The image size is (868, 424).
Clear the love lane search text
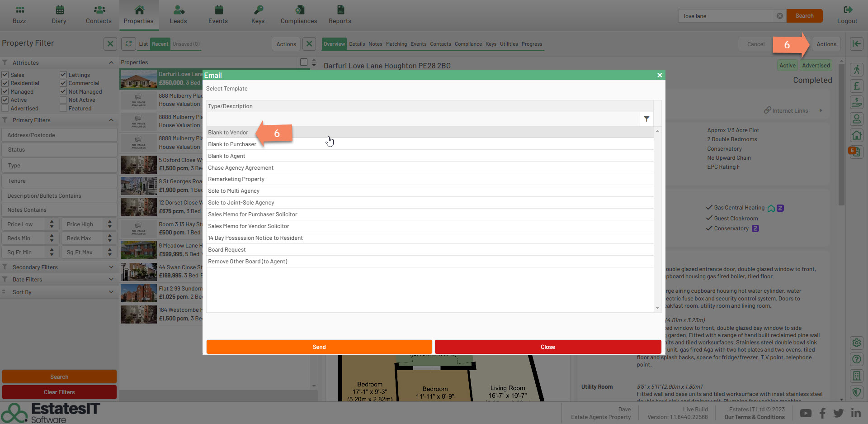tap(780, 16)
